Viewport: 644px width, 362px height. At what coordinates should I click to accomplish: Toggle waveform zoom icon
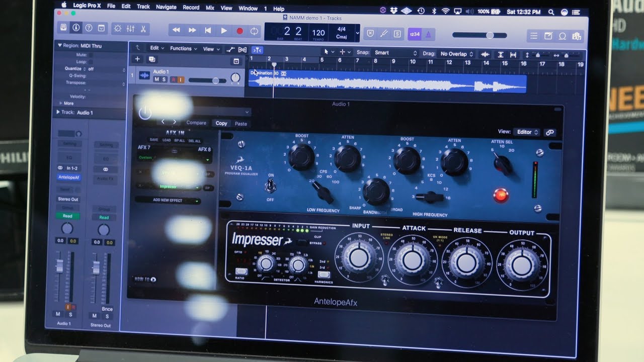pos(485,54)
